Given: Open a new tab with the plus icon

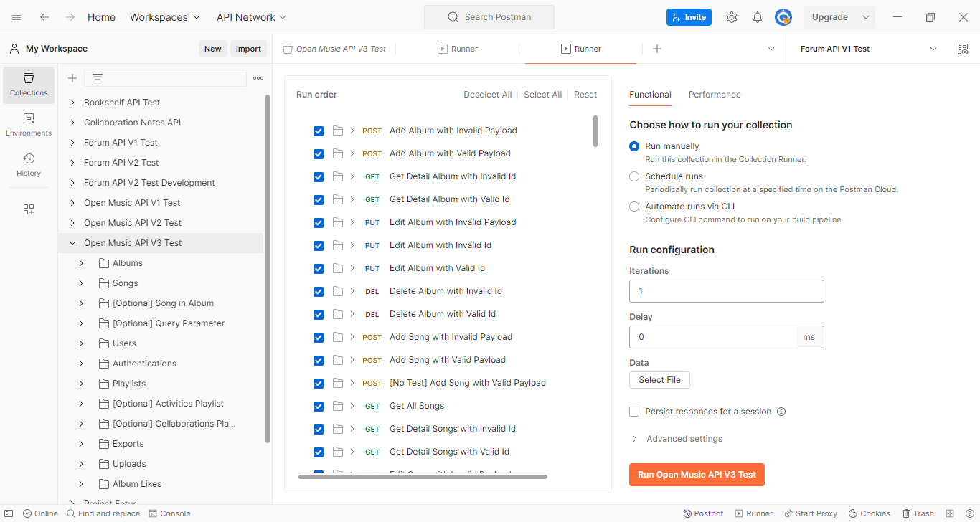Looking at the screenshot, I should 657,49.
